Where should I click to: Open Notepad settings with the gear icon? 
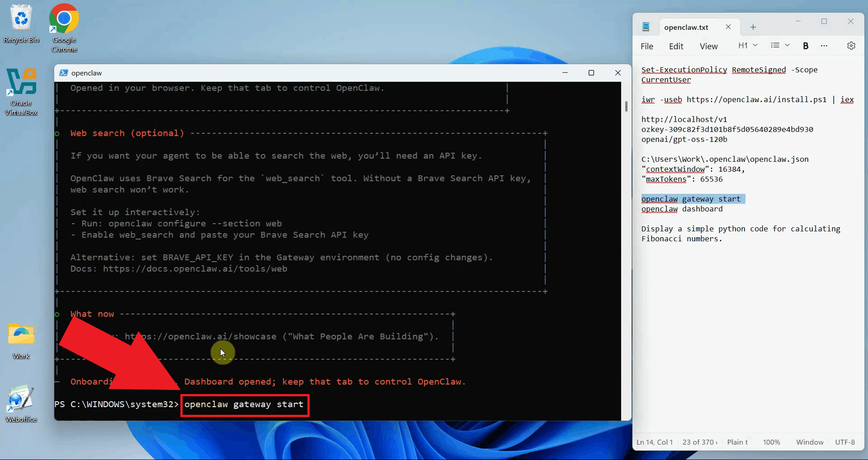[x=852, y=45]
